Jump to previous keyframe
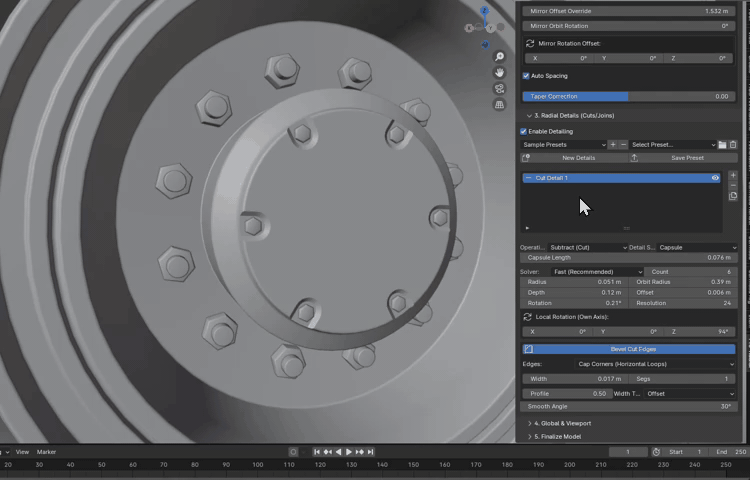750x480 pixels. click(x=328, y=452)
